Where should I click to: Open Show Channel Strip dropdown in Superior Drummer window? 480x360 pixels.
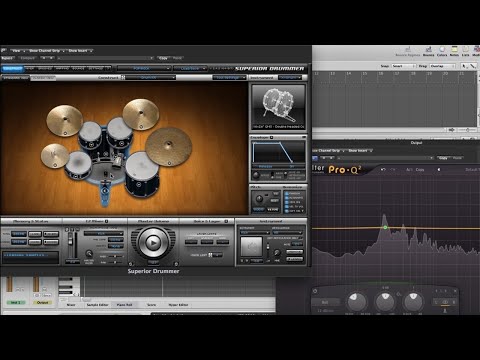46,51
